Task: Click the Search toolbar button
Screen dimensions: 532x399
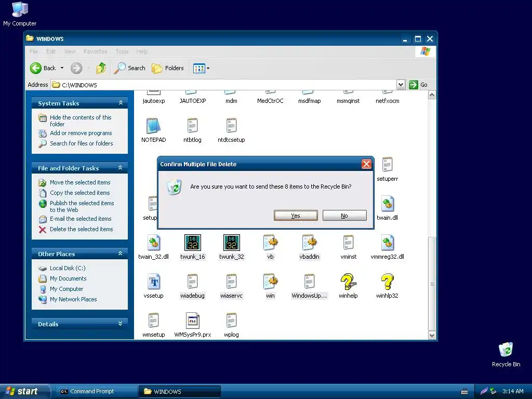Action: click(129, 68)
